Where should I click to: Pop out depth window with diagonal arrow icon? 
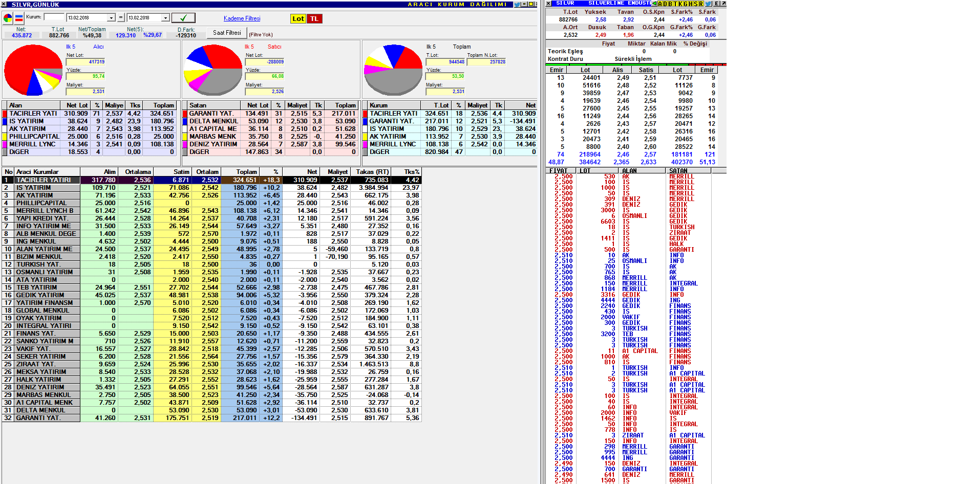pyautogui.click(x=723, y=4)
